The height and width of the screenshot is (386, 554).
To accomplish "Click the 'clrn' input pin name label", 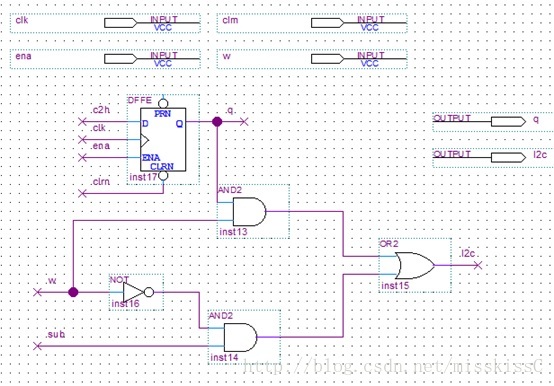I will click(230, 20).
